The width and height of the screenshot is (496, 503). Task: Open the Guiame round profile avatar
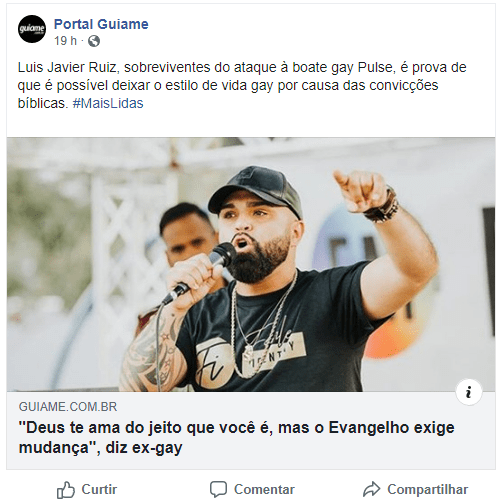coord(32,29)
